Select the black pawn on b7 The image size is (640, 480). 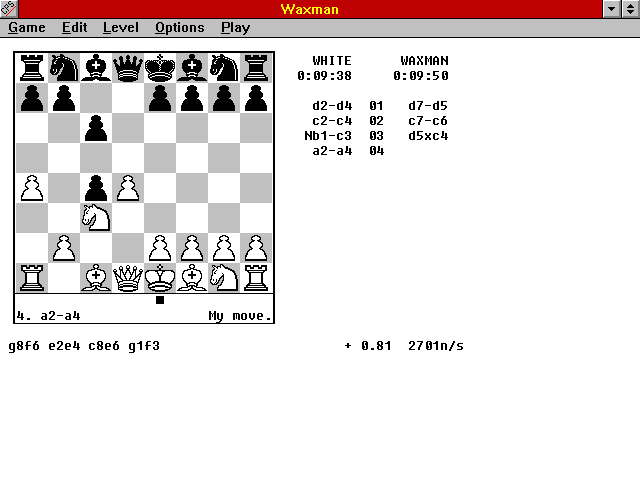tap(64, 98)
